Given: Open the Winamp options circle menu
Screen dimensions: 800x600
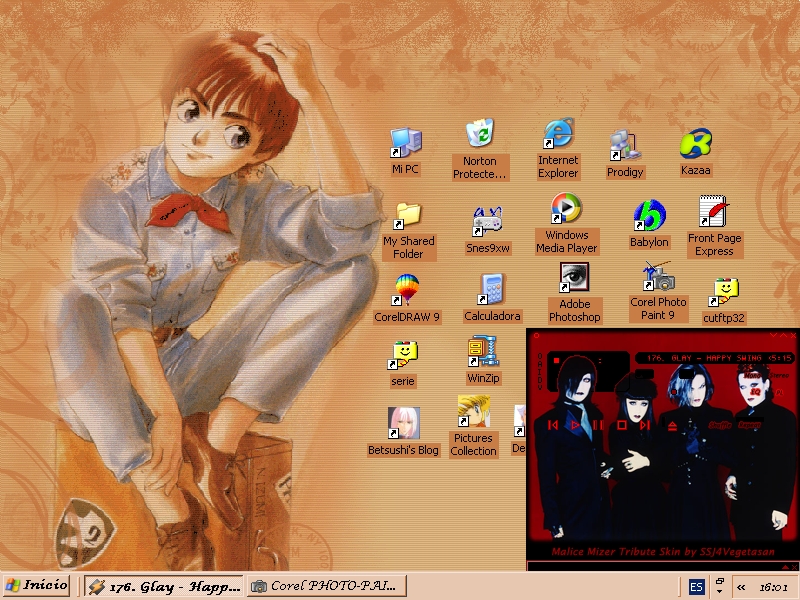Looking at the screenshot, I should (536, 336).
